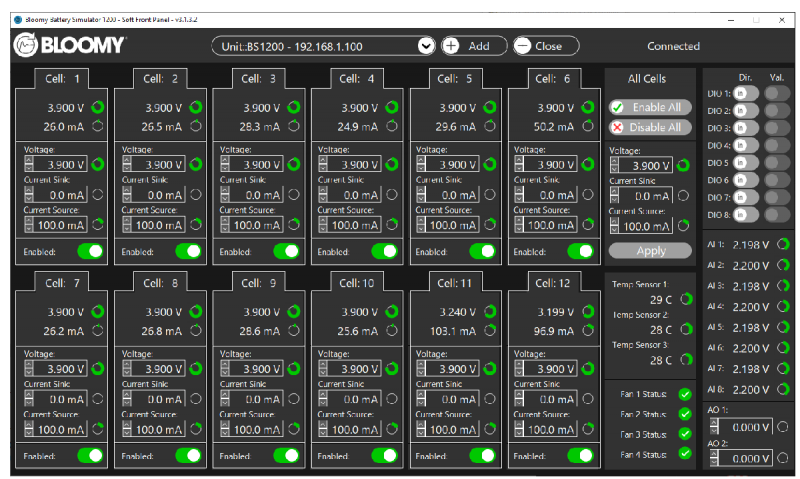Click AI 4 2.200 V indicator ring
The width and height of the screenshot is (800, 479).
(783, 307)
